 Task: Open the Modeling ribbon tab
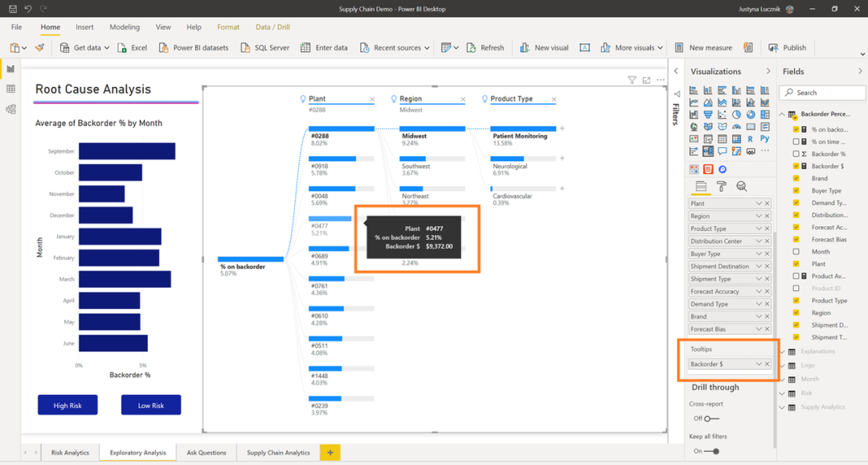[x=125, y=27]
